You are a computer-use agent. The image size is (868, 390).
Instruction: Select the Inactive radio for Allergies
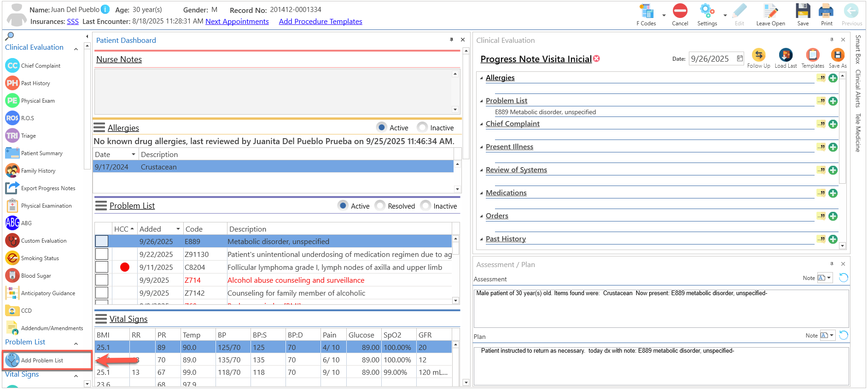422,127
